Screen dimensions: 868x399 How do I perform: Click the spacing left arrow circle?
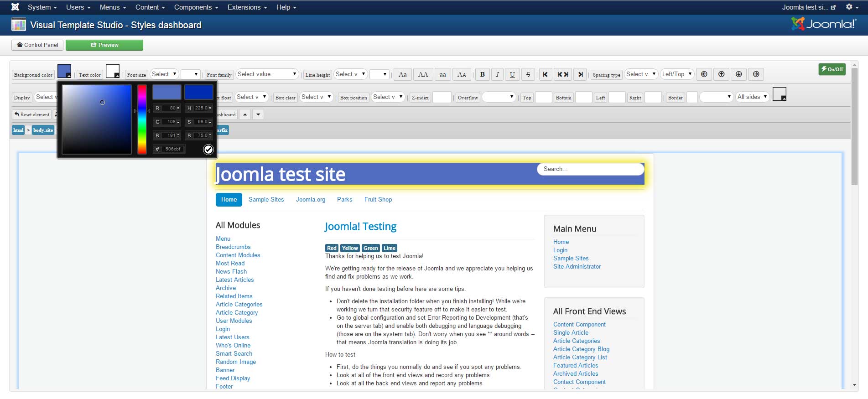click(x=704, y=74)
